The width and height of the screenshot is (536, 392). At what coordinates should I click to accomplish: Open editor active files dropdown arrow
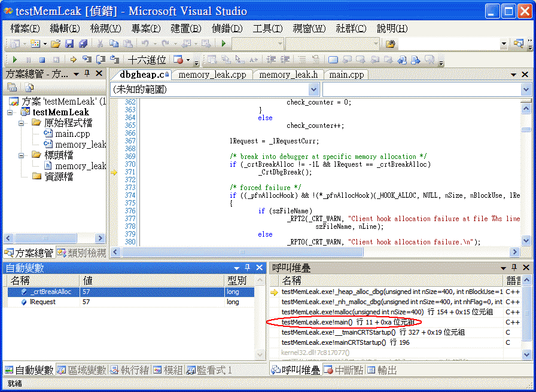pyautogui.click(x=513, y=75)
